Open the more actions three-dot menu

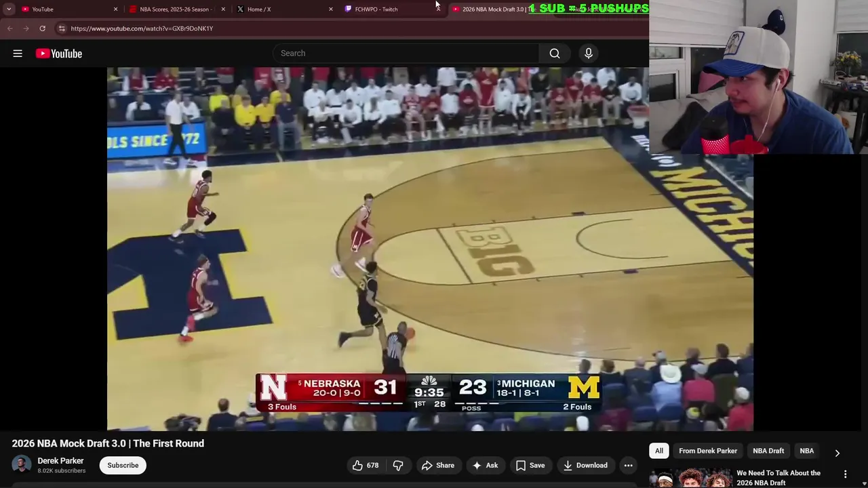[629, 466]
